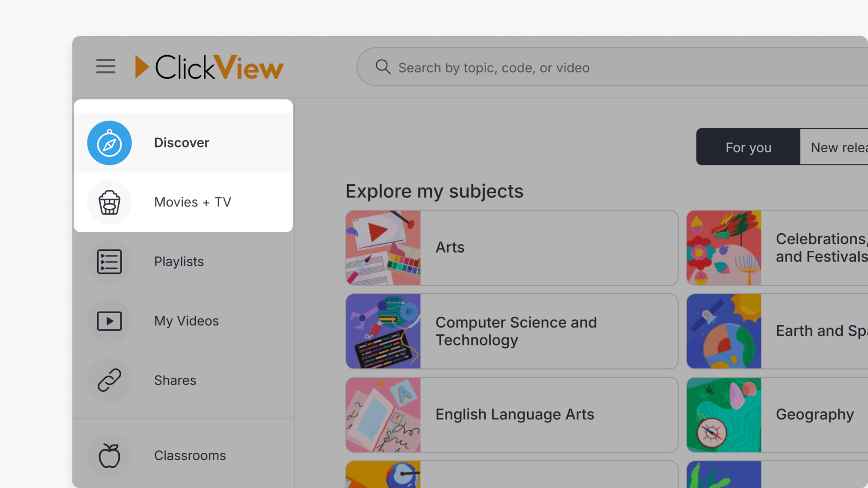Screen dimensions: 868x488
Task: Open Classrooms with the apple icon
Action: point(109,455)
